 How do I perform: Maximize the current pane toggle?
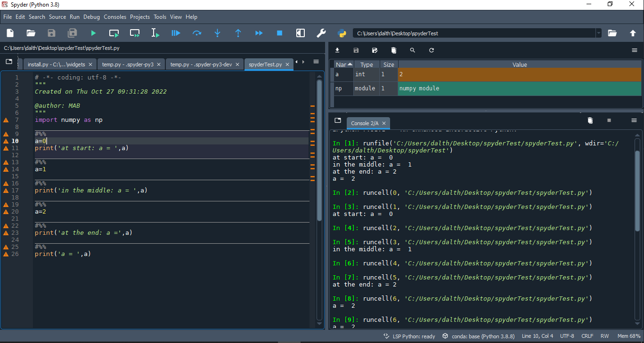pyautogui.click(x=300, y=33)
